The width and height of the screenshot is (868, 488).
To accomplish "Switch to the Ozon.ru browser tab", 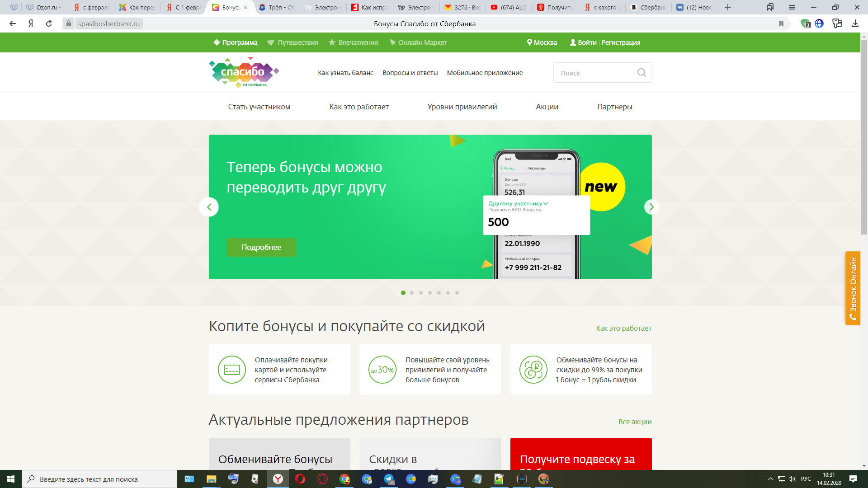I will click(44, 7).
